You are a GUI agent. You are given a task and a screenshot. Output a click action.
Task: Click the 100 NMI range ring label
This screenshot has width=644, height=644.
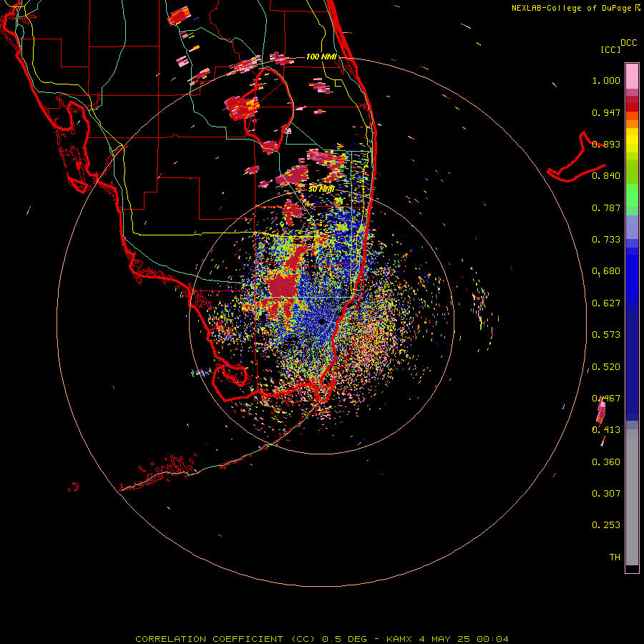(321, 57)
